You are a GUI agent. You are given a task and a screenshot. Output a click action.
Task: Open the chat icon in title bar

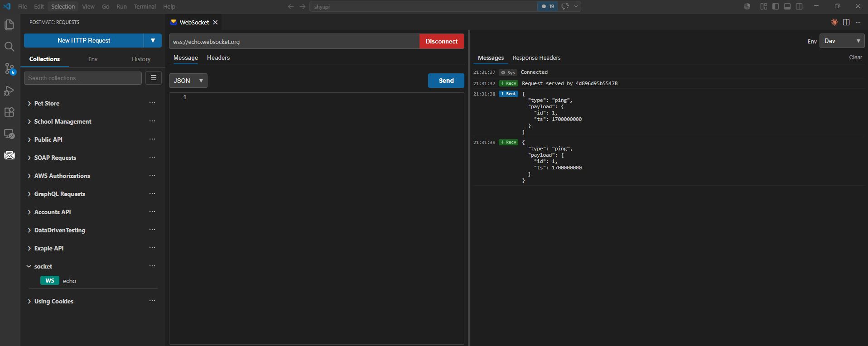tap(565, 6)
